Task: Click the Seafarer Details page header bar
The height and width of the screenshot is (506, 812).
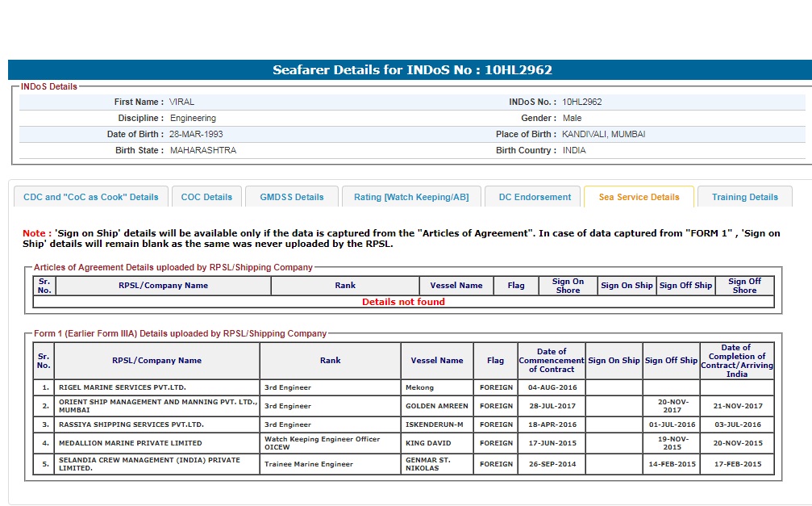Action: click(x=411, y=70)
